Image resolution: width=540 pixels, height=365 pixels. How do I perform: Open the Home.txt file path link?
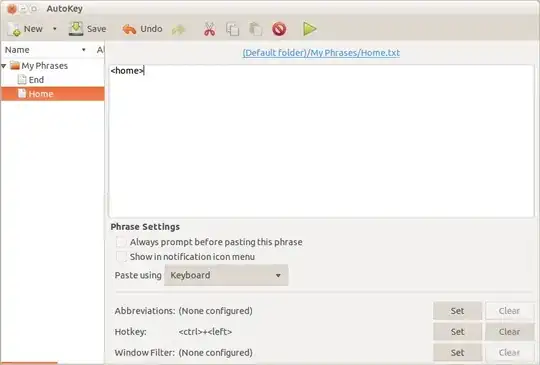tap(321, 53)
